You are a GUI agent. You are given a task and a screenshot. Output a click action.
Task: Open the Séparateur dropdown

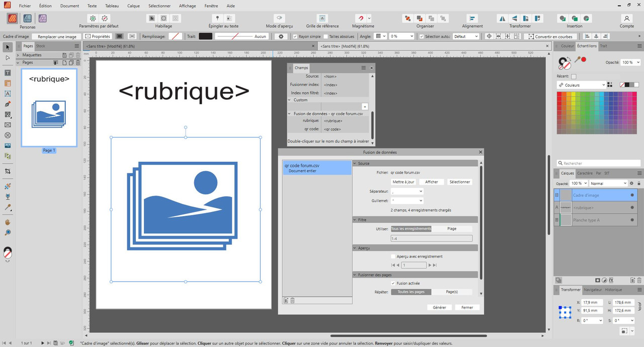pos(407,191)
